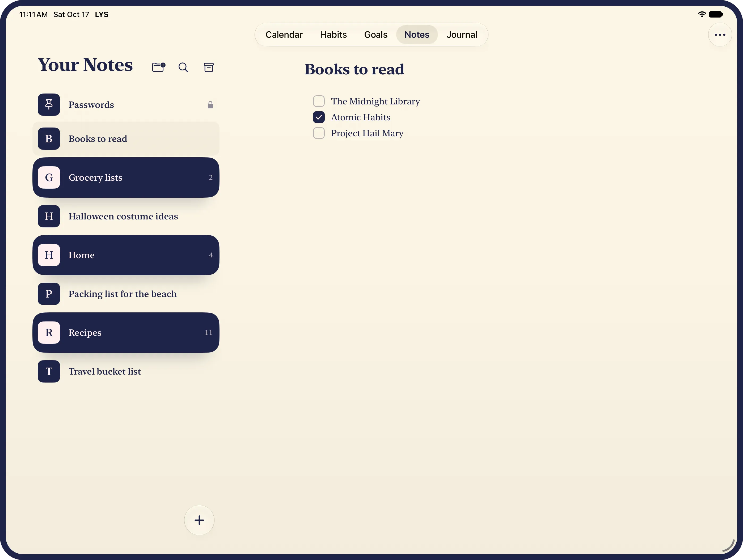Open the notes search icon
Image resolution: width=743 pixels, height=560 pixels.
tap(183, 67)
